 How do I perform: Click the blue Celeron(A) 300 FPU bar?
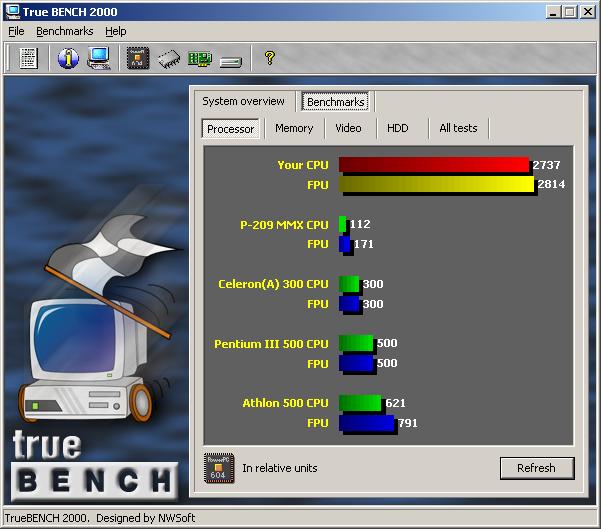tap(349, 304)
